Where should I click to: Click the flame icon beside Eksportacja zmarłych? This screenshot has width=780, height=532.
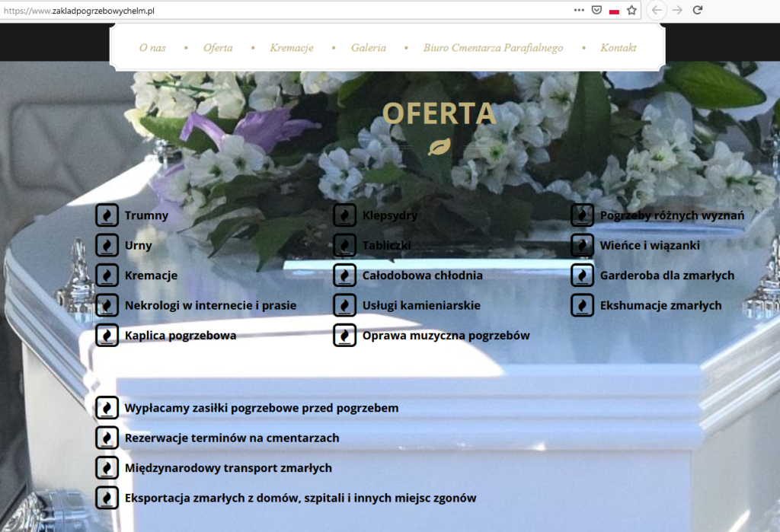(x=107, y=498)
